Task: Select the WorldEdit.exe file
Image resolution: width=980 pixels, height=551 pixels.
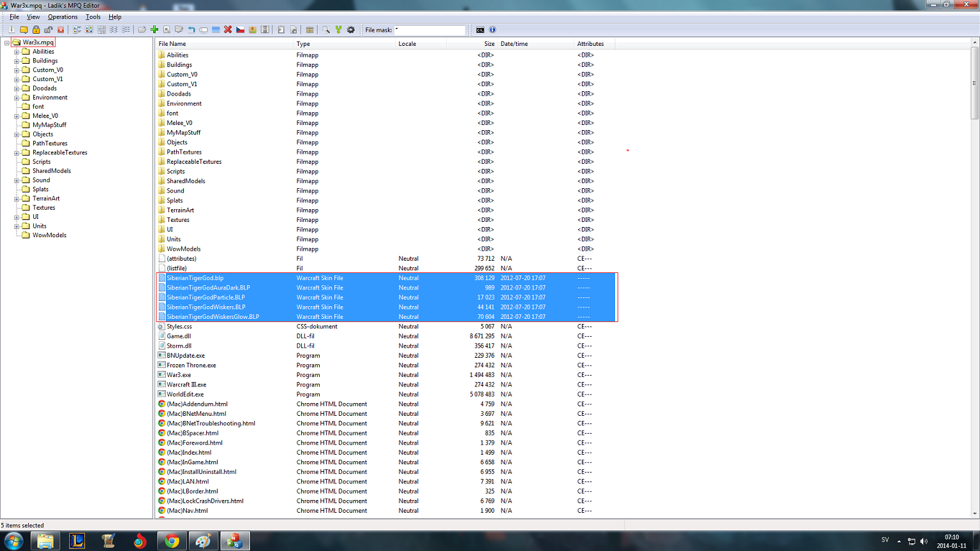Action: [185, 394]
